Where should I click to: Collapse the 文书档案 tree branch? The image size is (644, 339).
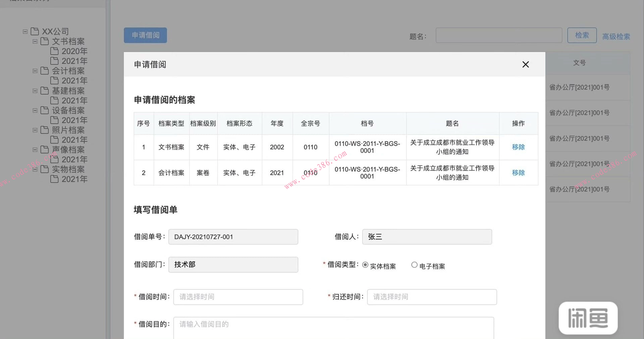click(x=35, y=41)
